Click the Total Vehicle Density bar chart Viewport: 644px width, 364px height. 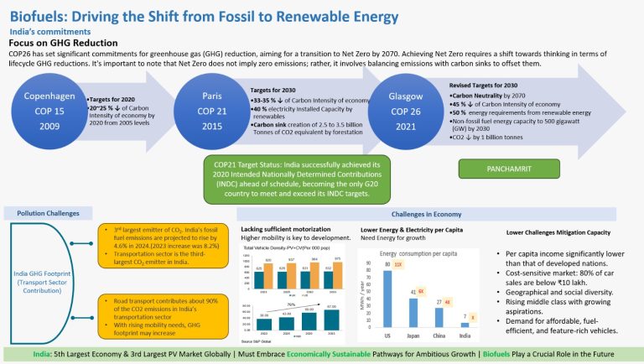(x=293, y=271)
